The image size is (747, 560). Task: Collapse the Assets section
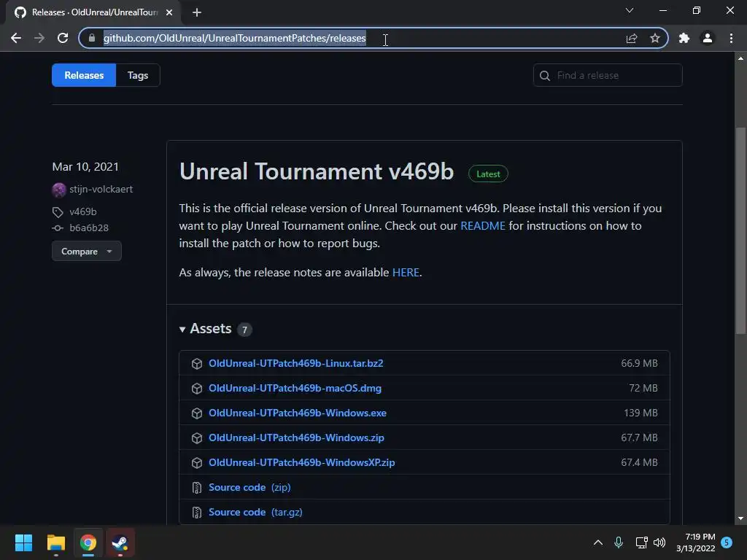[x=205, y=329]
